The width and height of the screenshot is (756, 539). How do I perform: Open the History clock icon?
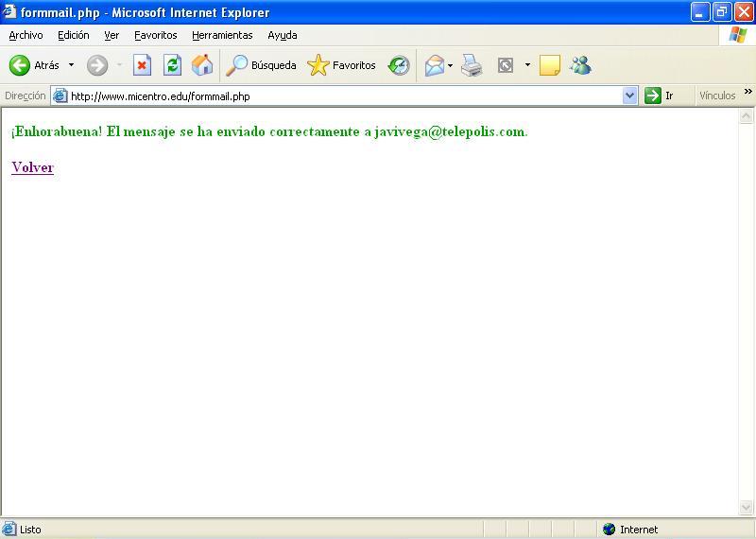coord(399,65)
